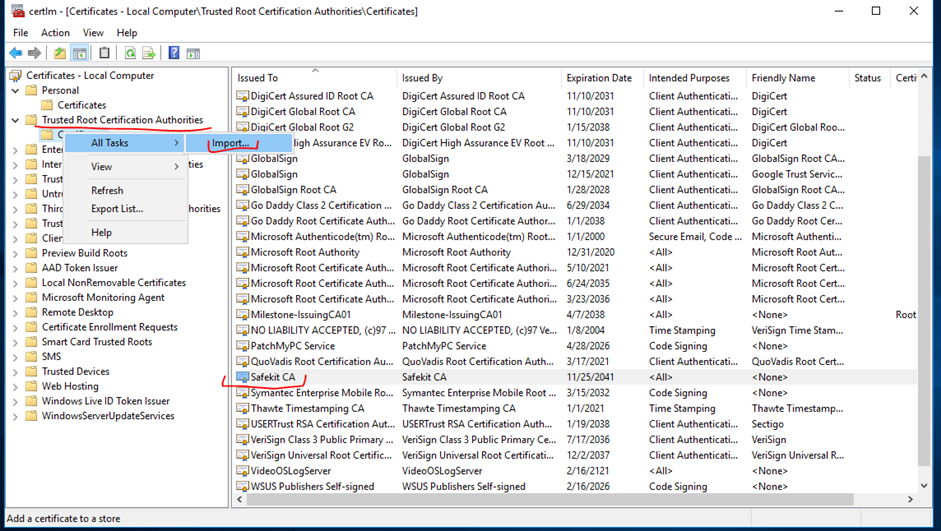Viewport: 941px width, 531px height.
Task: Select the Windows Live ID Token Issuer node
Action: point(106,401)
